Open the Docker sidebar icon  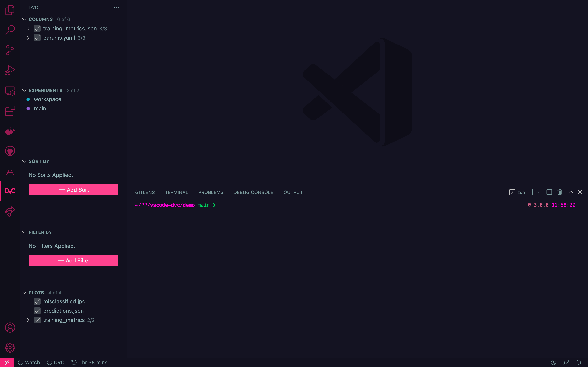10,131
